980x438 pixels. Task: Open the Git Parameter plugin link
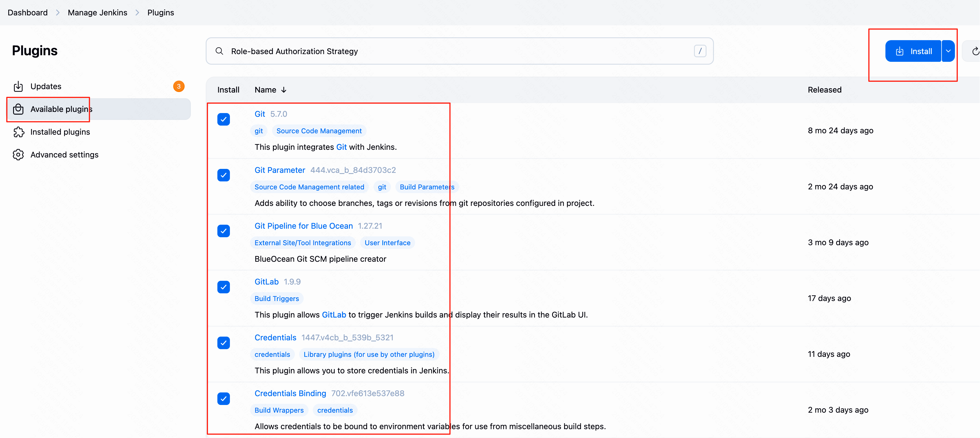click(280, 170)
